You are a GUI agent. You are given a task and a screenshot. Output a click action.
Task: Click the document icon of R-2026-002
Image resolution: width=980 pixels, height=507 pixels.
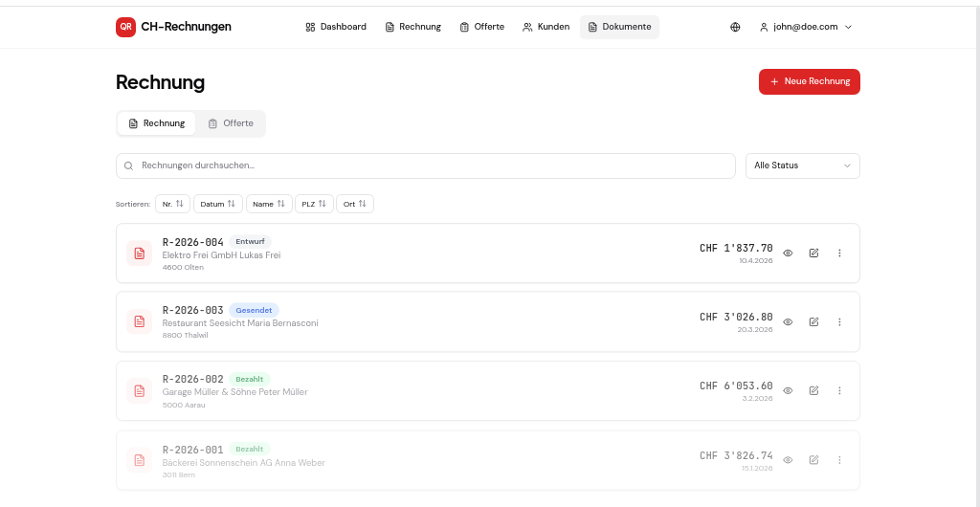[140, 391]
